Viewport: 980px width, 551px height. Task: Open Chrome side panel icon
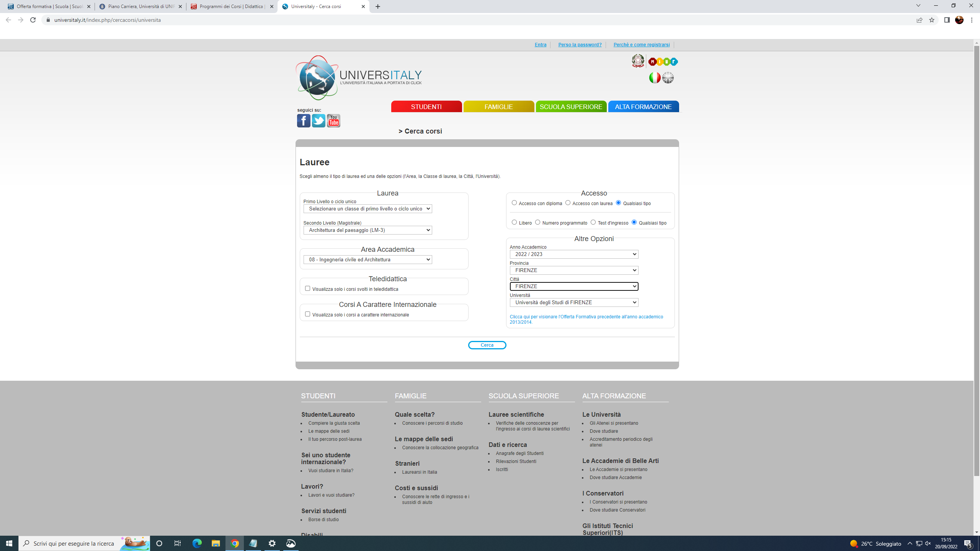(947, 20)
